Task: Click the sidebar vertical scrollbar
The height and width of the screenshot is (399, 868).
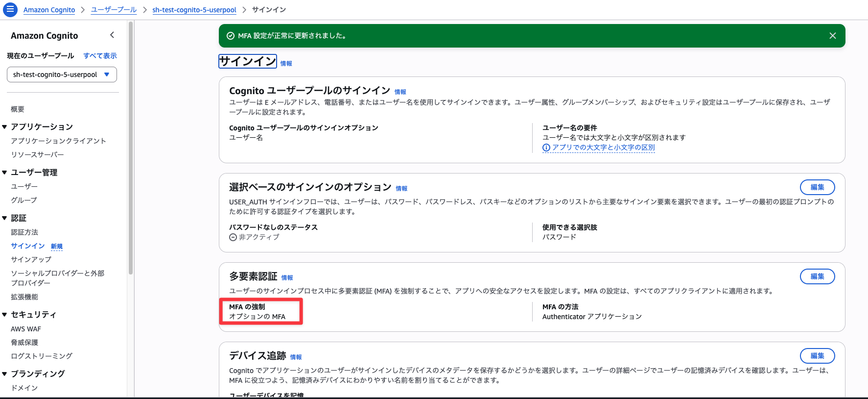Action: (130, 147)
